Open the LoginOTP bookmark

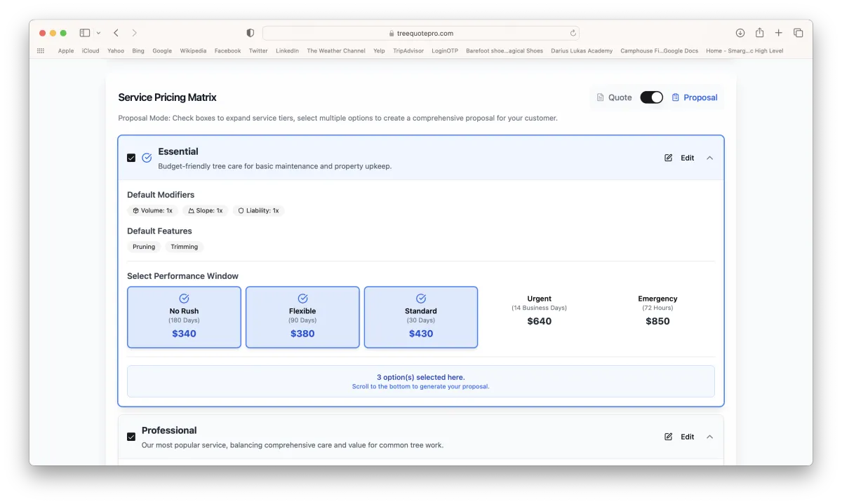pyautogui.click(x=445, y=50)
